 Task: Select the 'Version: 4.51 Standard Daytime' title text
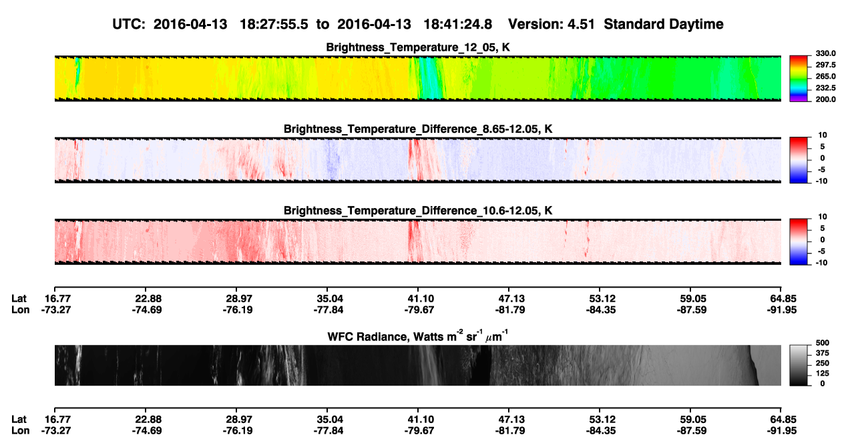[x=616, y=24]
